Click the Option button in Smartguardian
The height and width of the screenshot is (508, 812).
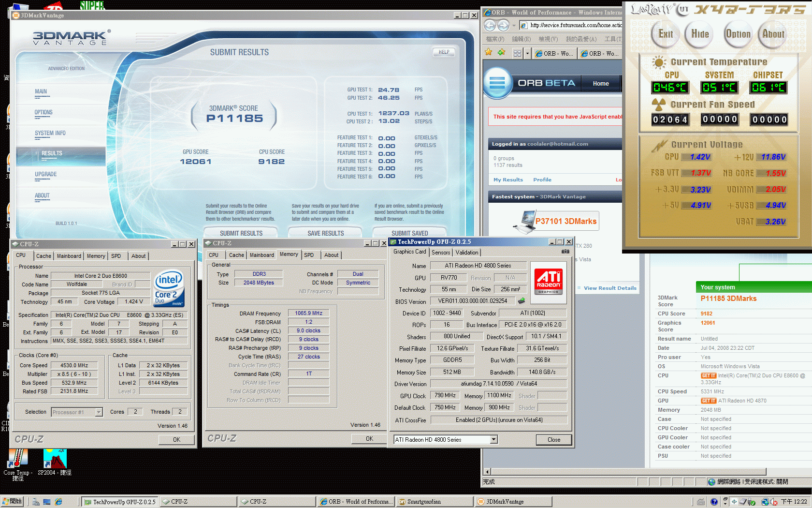click(738, 34)
